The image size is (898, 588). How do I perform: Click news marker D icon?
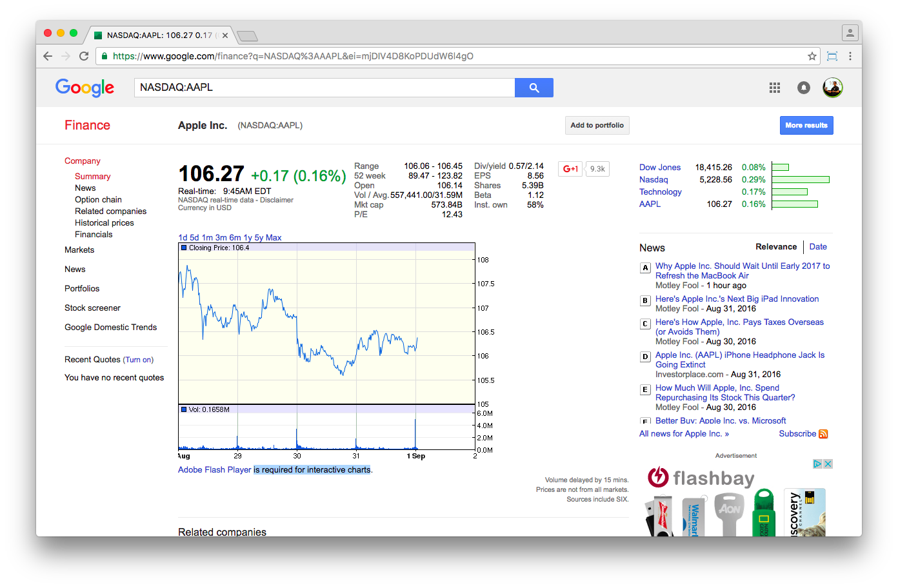coord(645,357)
